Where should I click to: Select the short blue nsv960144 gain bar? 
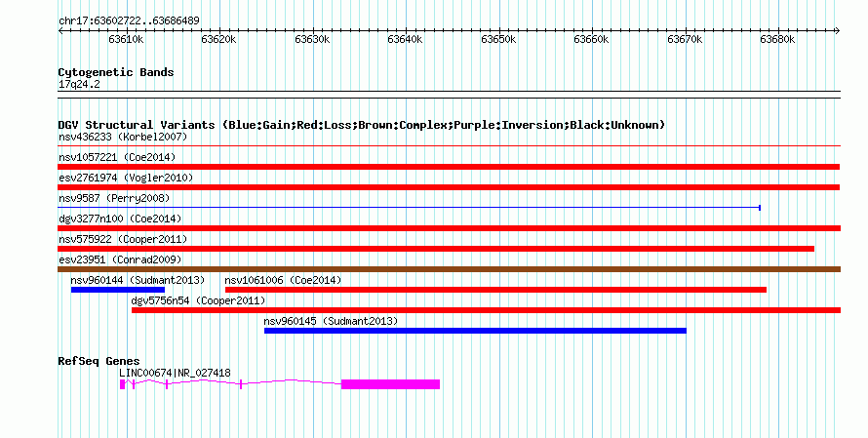[118, 290]
